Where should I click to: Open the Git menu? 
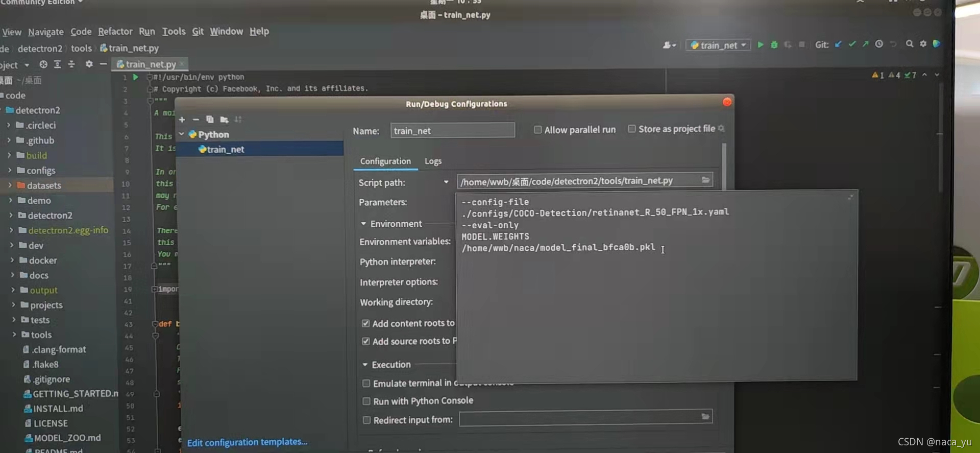(198, 32)
